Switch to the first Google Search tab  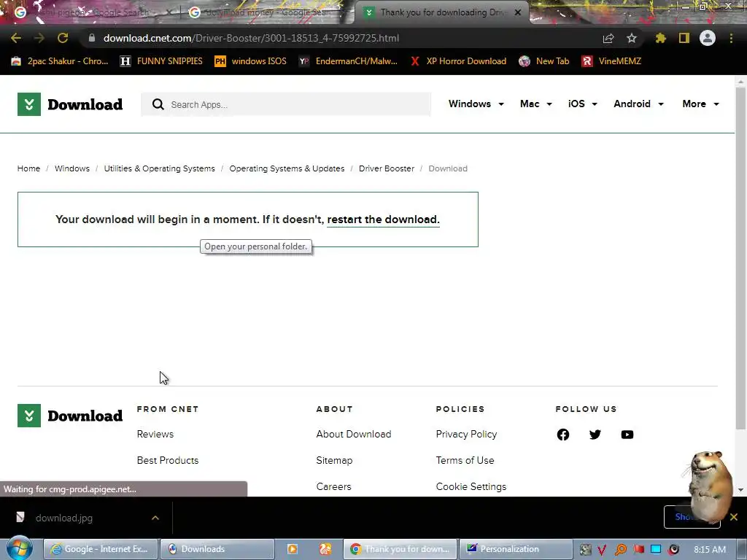(90, 12)
